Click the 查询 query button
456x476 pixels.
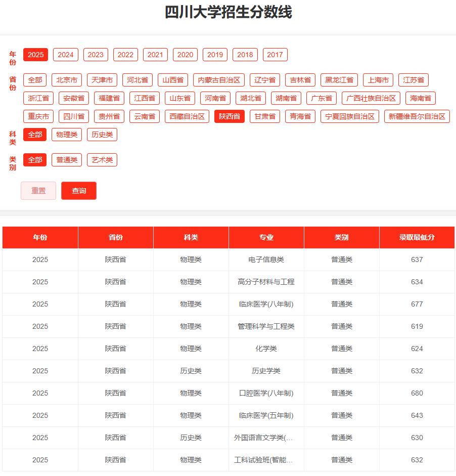79,191
